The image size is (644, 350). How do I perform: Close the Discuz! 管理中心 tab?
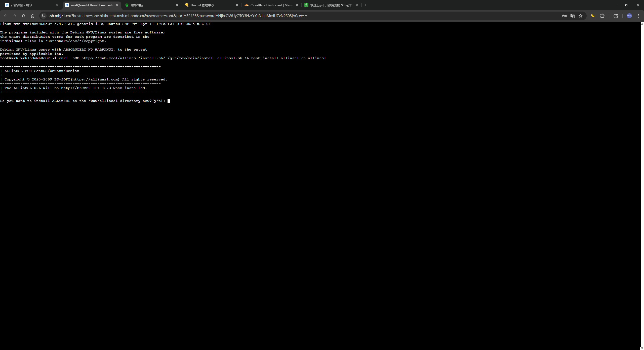[237, 5]
